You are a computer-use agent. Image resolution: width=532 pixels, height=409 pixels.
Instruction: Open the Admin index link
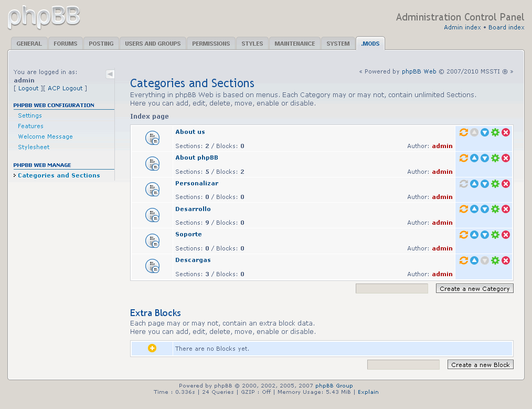point(462,27)
